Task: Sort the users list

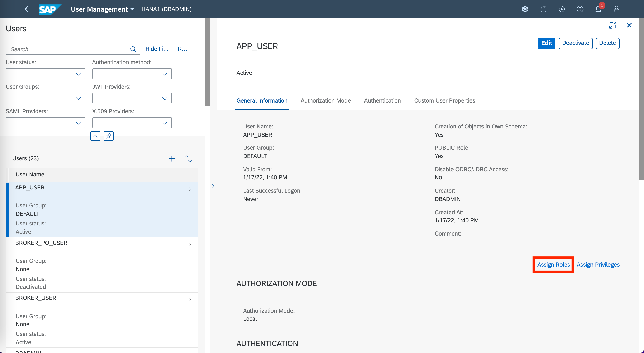Action: pos(188,159)
